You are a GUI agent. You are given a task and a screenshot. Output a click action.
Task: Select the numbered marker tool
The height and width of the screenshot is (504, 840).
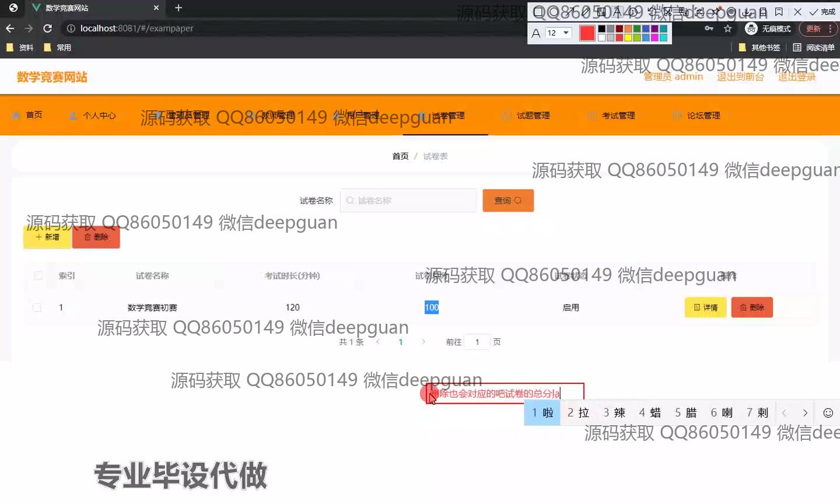[x=633, y=12]
